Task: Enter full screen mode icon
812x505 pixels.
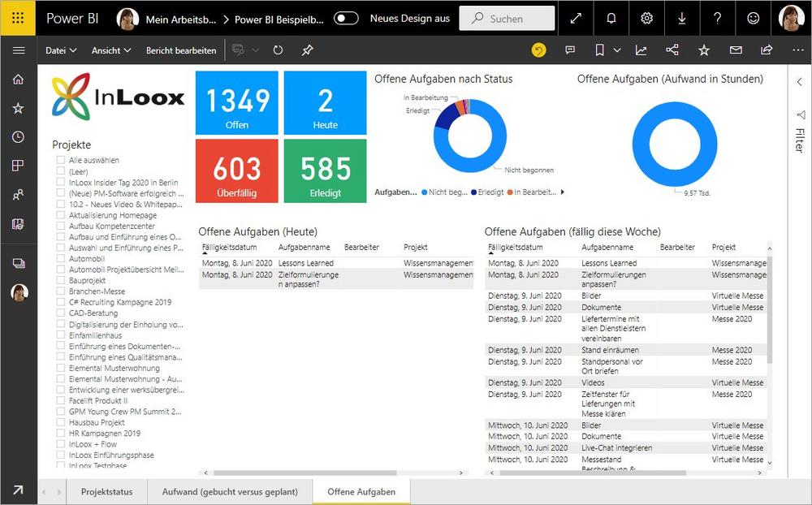Action: [576, 19]
